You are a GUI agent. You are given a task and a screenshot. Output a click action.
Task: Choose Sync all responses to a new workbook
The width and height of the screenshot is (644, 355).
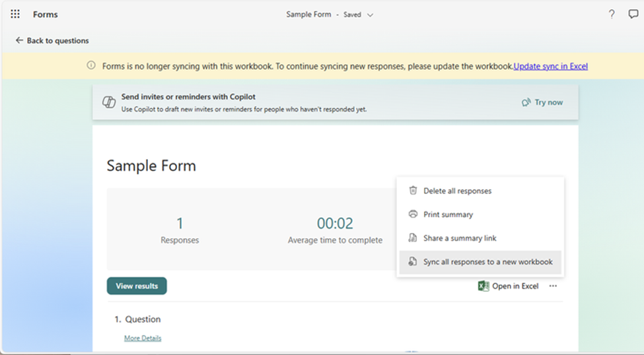(480, 262)
